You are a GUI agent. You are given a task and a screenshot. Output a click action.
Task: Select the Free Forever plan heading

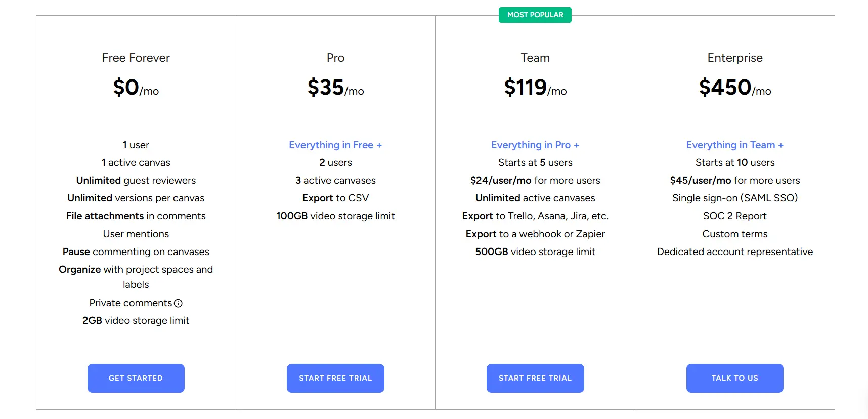point(136,58)
